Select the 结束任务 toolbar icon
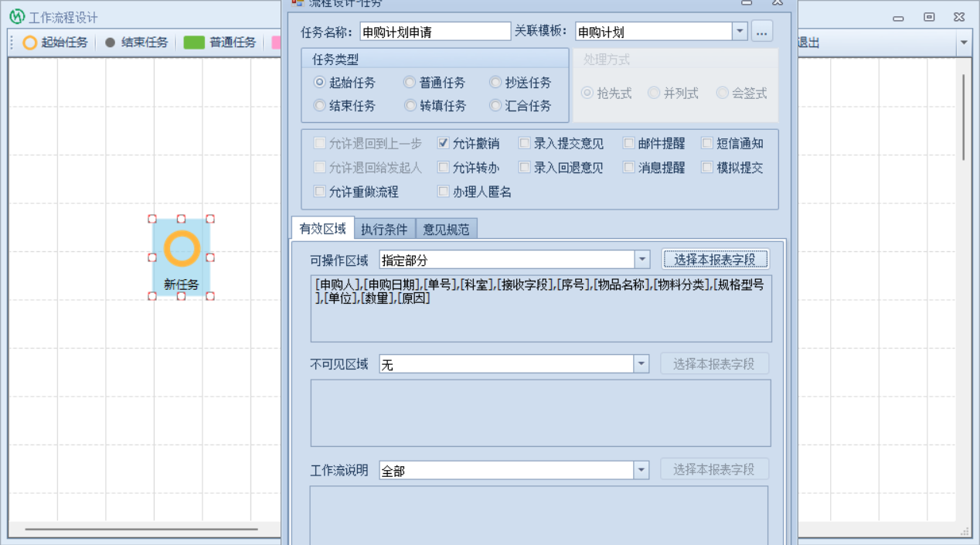The height and width of the screenshot is (545, 980). 110,43
